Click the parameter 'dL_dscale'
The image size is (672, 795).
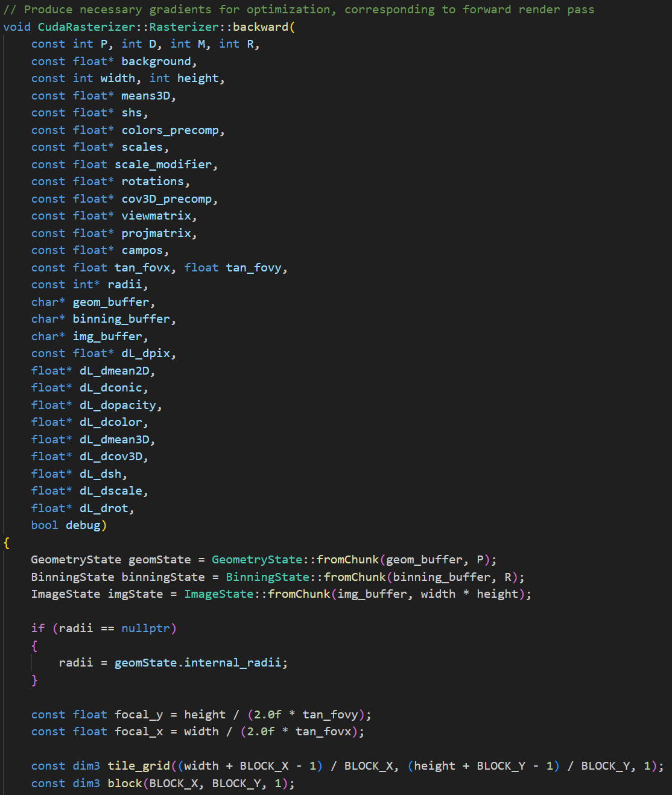pyautogui.click(x=111, y=491)
